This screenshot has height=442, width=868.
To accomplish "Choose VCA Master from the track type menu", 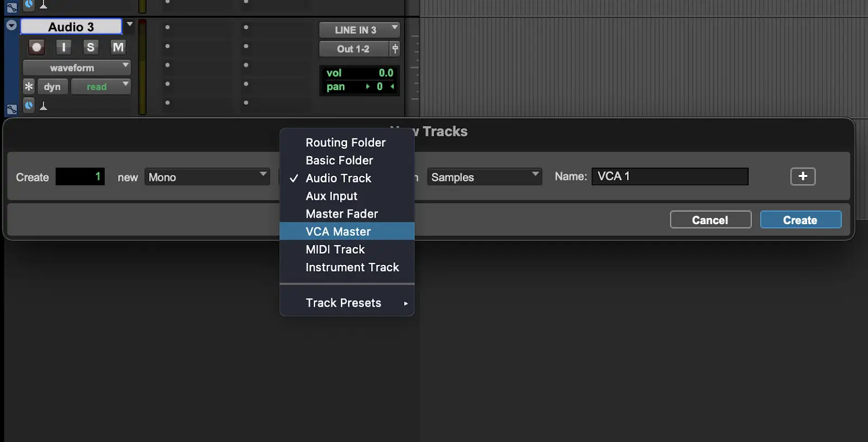I will tap(338, 231).
